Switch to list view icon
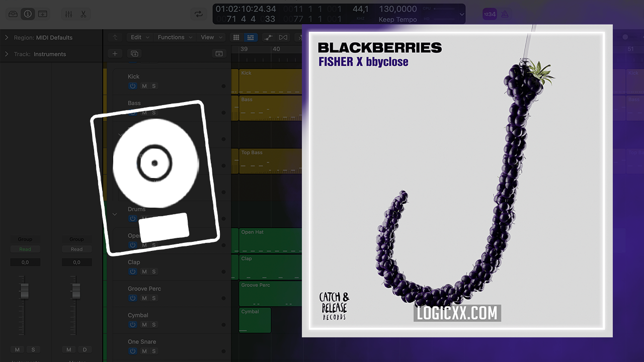 click(x=251, y=37)
